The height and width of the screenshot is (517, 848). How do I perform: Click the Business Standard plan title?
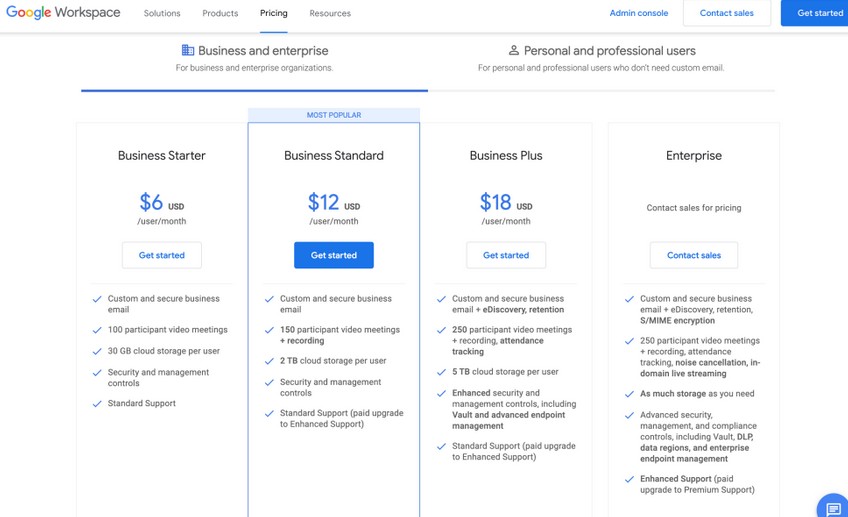[x=334, y=156]
